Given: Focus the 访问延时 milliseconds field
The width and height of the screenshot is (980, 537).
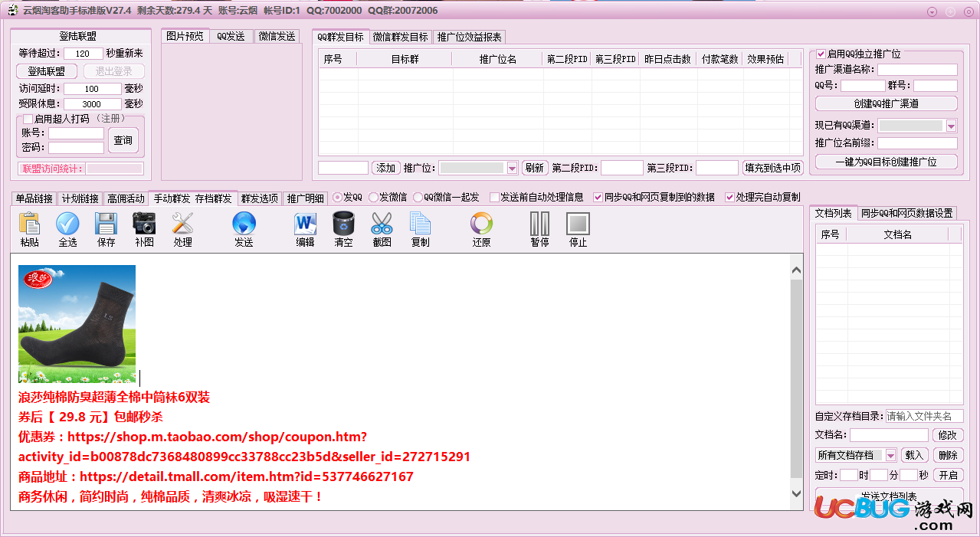Looking at the screenshot, I should (x=92, y=89).
